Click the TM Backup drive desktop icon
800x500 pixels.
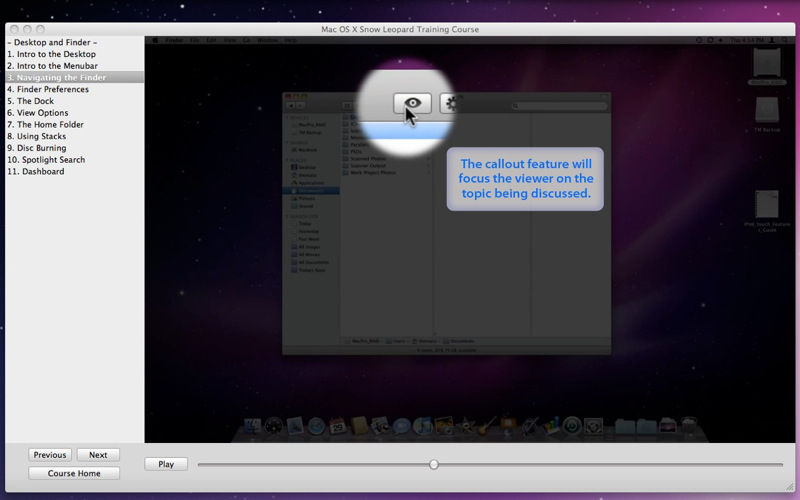pyautogui.click(x=767, y=114)
